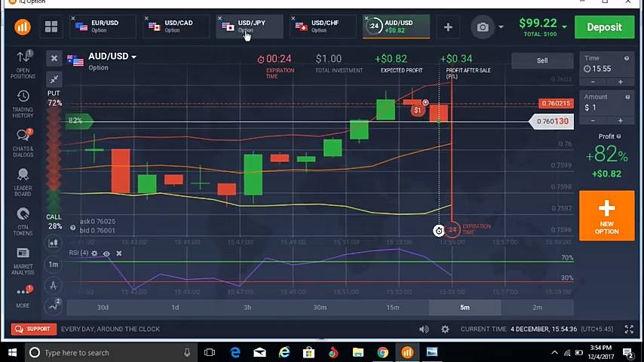Switch to the EUR/USD tab
644x362 pixels.
pyautogui.click(x=103, y=26)
